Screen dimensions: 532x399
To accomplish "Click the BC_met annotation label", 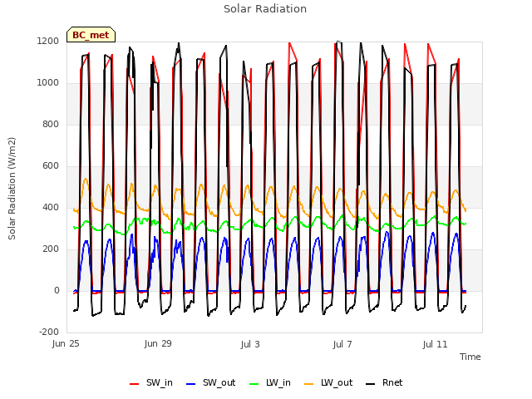I will coord(91,35).
